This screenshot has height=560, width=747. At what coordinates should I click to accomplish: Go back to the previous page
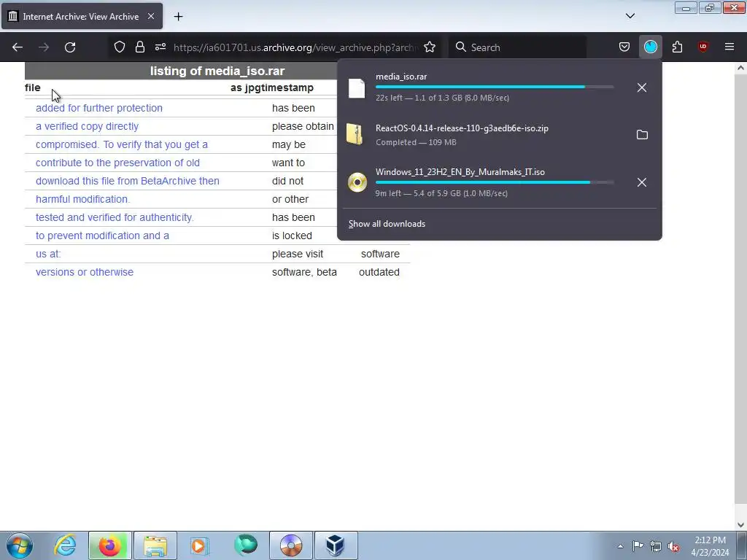coord(18,47)
